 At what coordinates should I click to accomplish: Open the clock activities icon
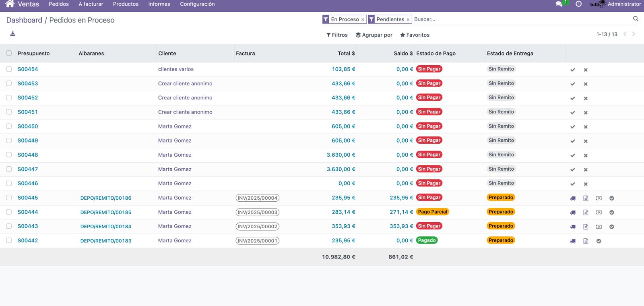(578, 4)
